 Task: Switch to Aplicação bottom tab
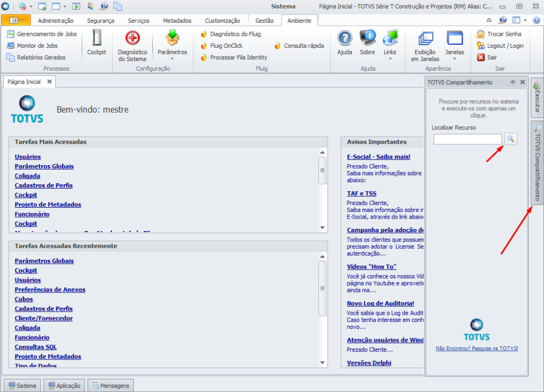click(x=64, y=386)
